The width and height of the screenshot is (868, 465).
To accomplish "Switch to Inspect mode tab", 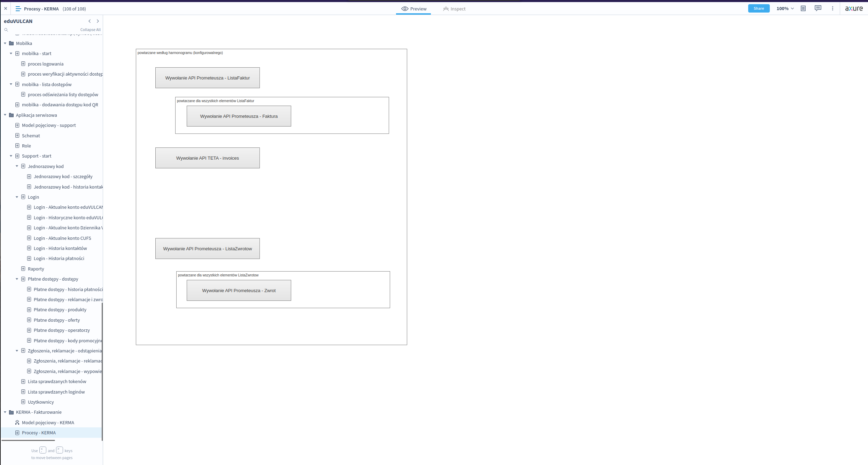I will click(454, 9).
